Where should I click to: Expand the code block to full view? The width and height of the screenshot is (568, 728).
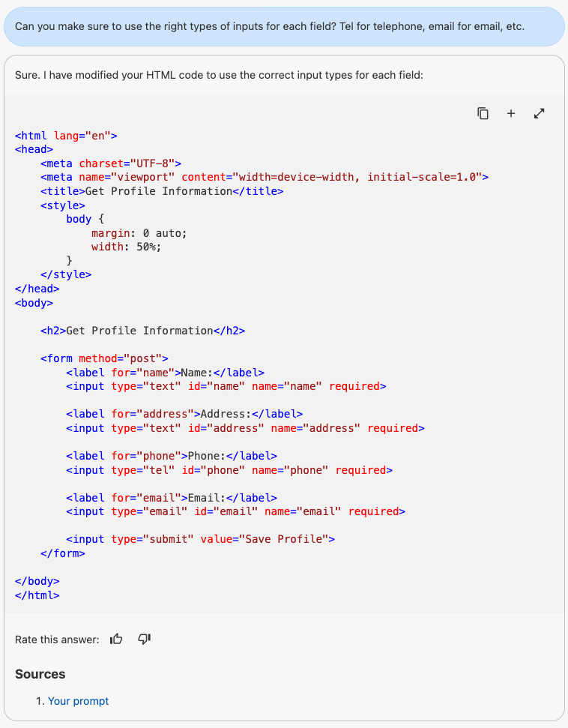[x=539, y=113]
